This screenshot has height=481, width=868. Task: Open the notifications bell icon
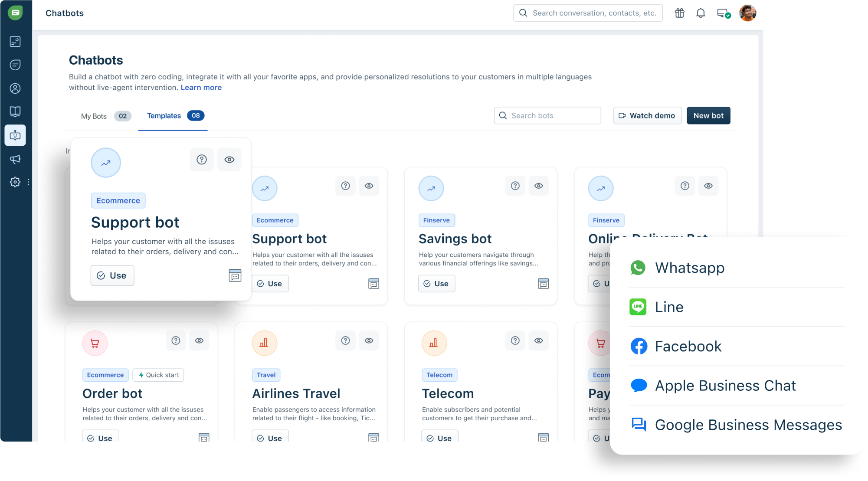(701, 13)
